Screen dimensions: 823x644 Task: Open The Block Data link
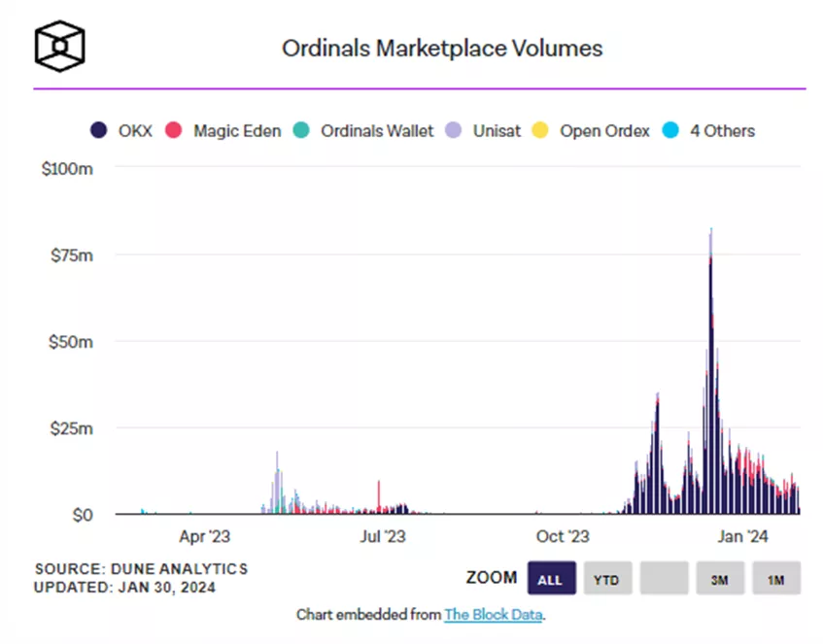coord(494,615)
